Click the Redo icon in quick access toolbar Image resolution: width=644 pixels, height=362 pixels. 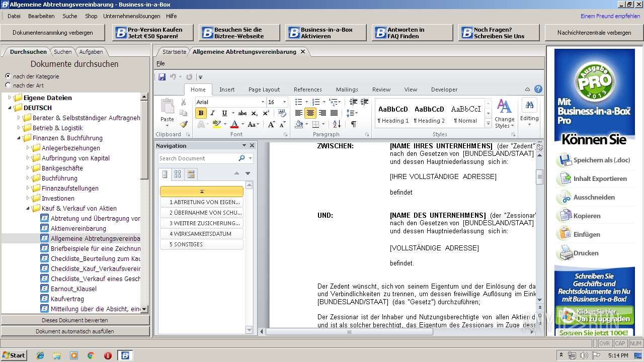189,77
